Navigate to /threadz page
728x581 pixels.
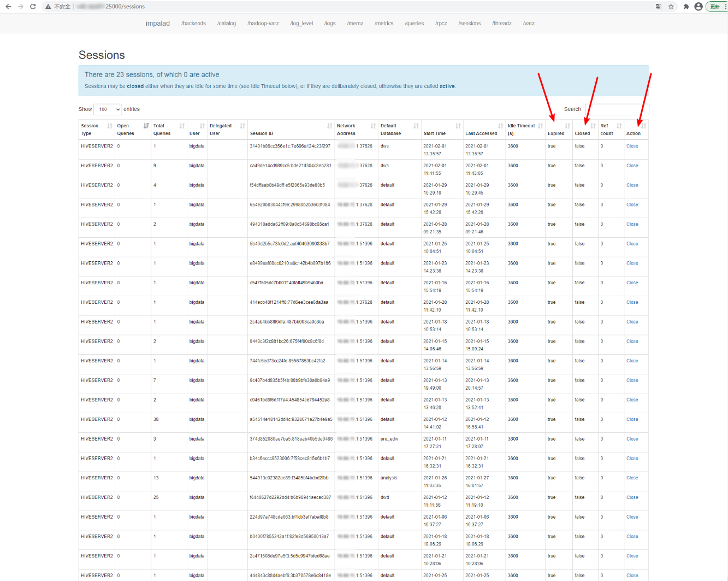[x=502, y=24]
